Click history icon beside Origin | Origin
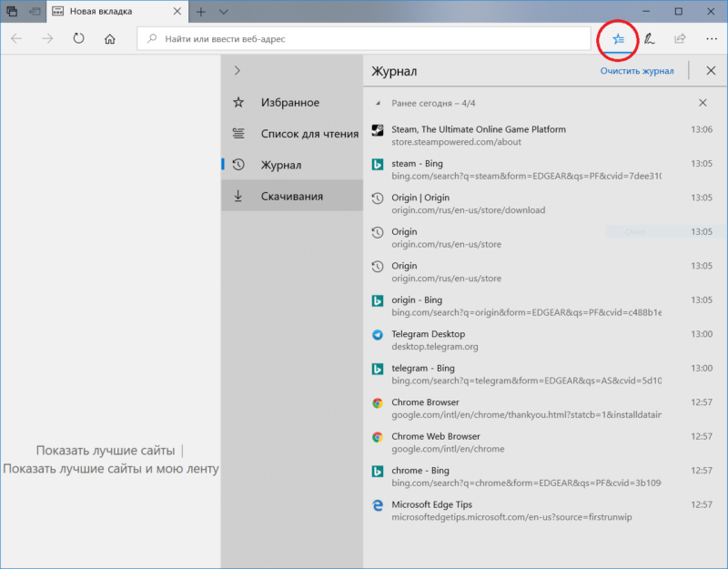The width and height of the screenshot is (728, 569). (x=378, y=198)
